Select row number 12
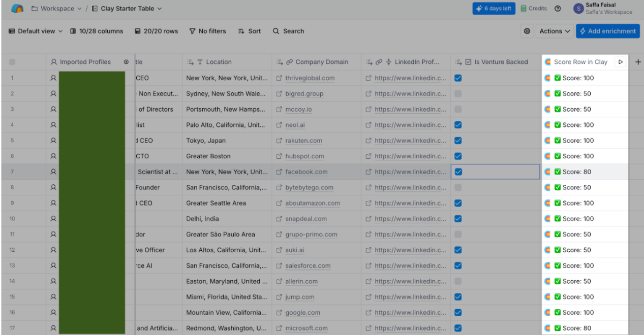 click(12, 250)
